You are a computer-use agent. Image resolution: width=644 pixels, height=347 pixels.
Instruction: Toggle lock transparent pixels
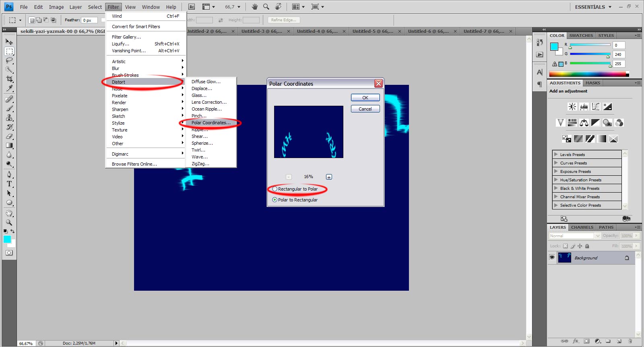565,246
